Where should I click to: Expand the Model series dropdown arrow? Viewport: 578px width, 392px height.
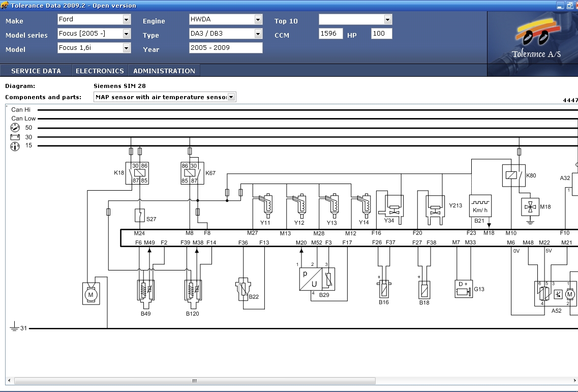click(x=127, y=34)
